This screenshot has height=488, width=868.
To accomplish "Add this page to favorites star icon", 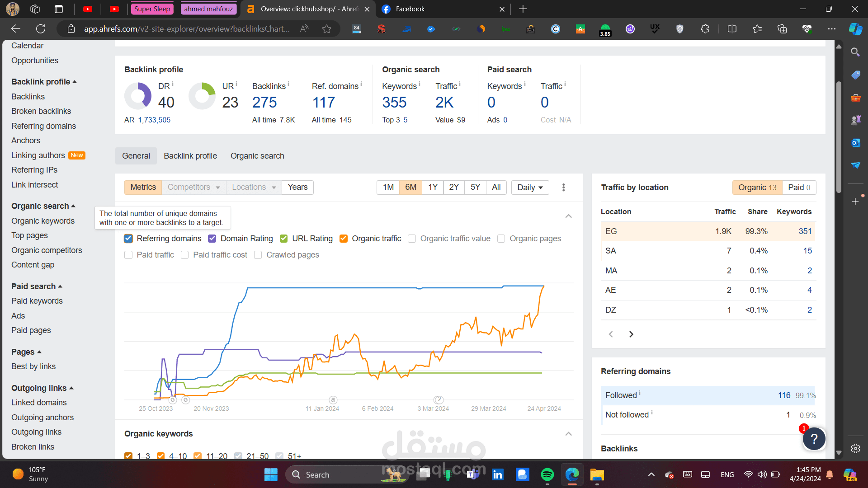I will 326,29.
